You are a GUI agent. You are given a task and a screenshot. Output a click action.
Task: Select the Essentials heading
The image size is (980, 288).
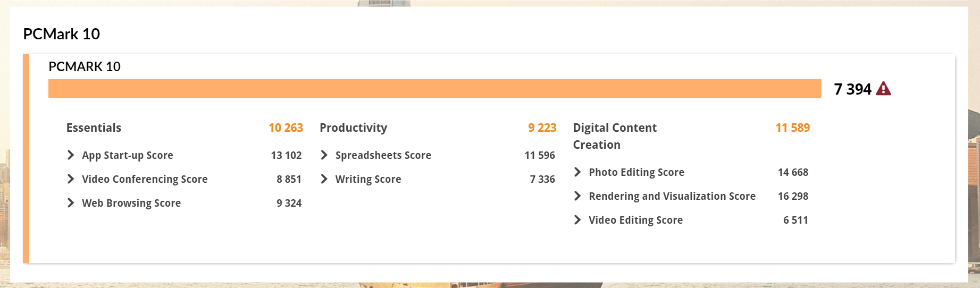click(x=94, y=128)
